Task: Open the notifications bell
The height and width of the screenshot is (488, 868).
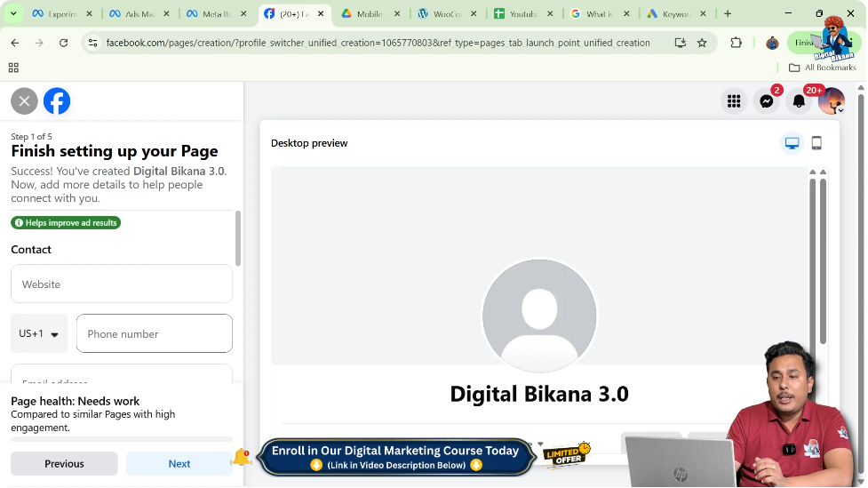Action: pyautogui.click(x=799, y=101)
